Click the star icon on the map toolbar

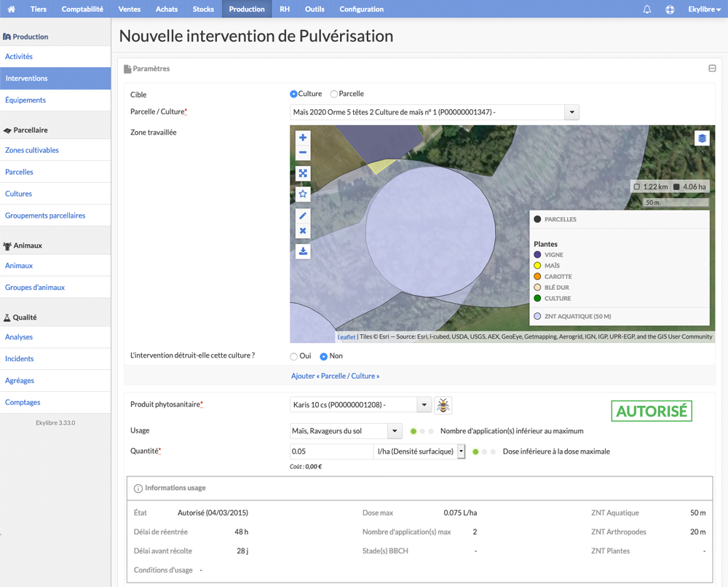coord(303,194)
